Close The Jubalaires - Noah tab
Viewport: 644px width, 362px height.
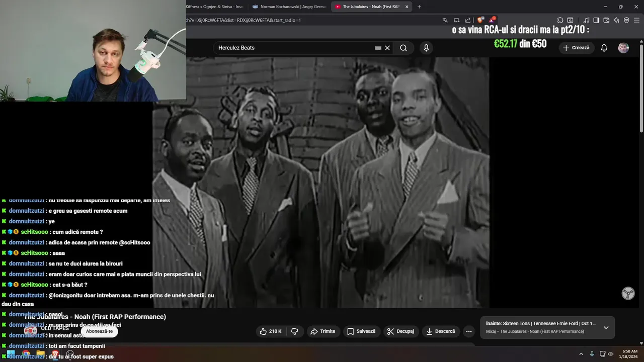point(407,7)
